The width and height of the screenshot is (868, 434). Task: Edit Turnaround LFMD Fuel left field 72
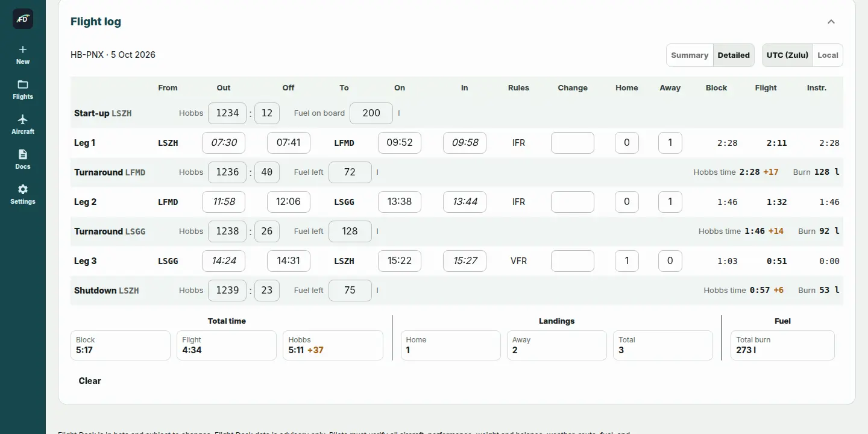(x=350, y=172)
